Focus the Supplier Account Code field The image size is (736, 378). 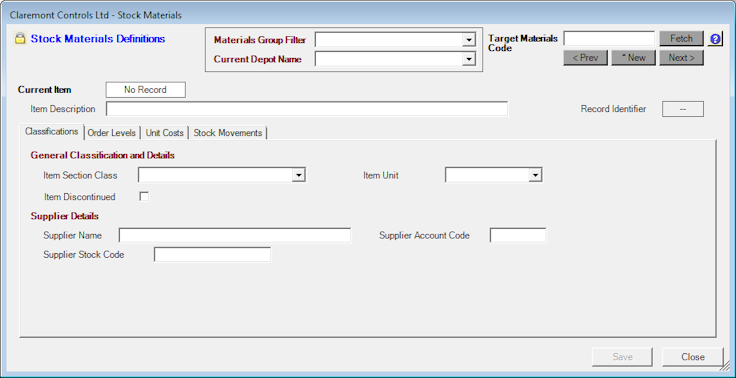518,235
